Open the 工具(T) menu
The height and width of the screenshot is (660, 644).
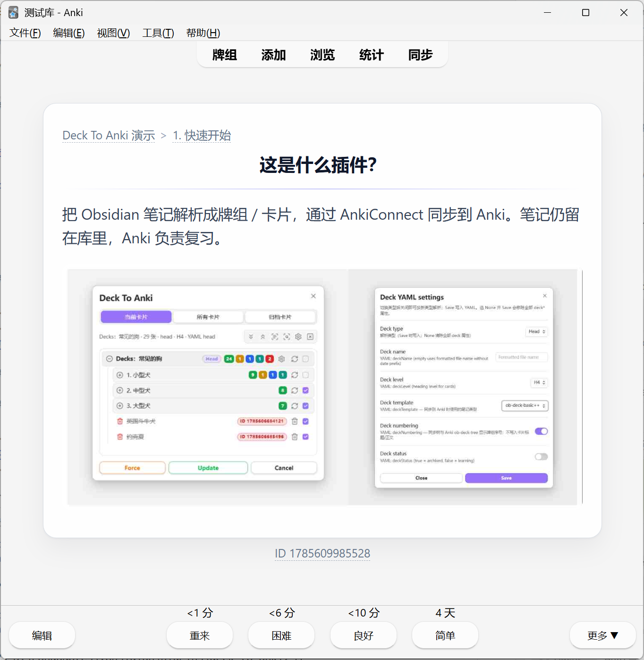pos(158,33)
